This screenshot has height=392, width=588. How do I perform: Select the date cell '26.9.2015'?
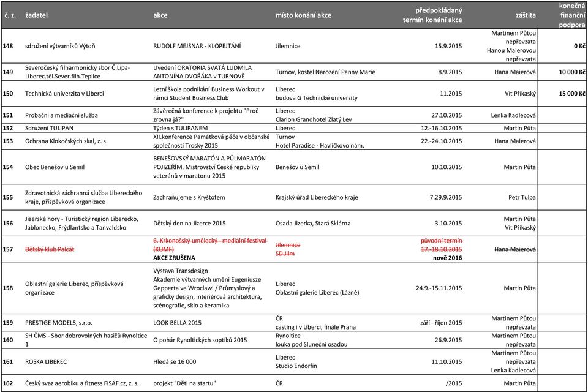pyautogui.click(x=448, y=340)
